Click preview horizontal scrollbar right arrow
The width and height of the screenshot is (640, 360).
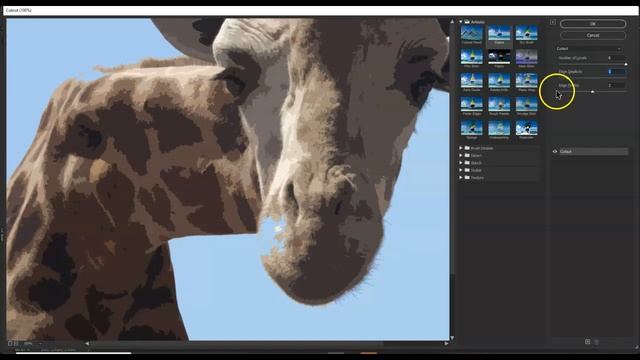(446, 344)
